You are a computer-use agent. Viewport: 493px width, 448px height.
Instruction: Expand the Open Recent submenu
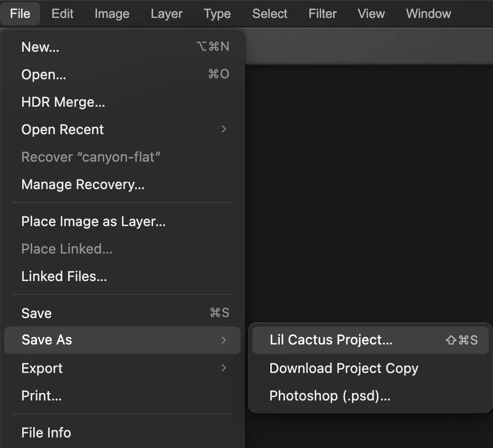point(122,129)
